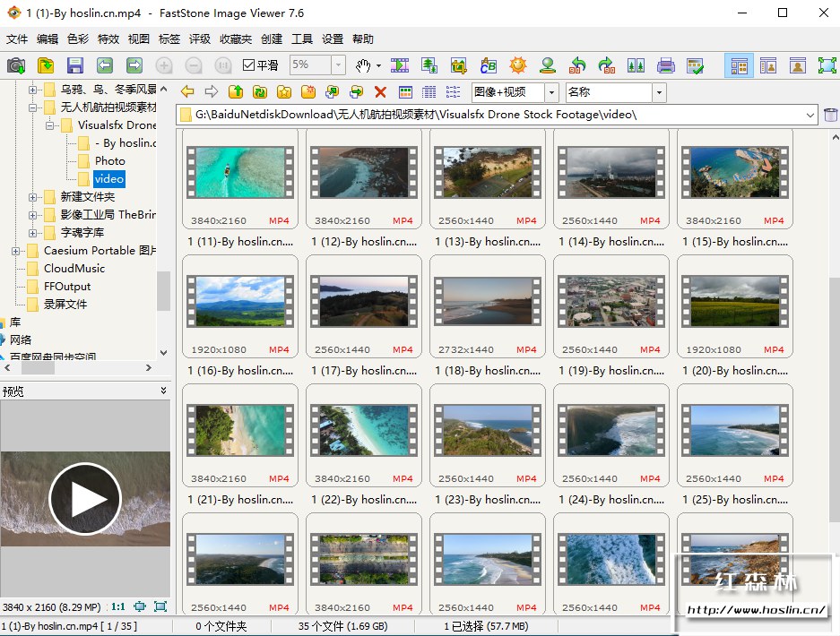Open the 图像+视频 file filter dropdown
The height and width of the screenshot is (636, 840).
(551, 92)
